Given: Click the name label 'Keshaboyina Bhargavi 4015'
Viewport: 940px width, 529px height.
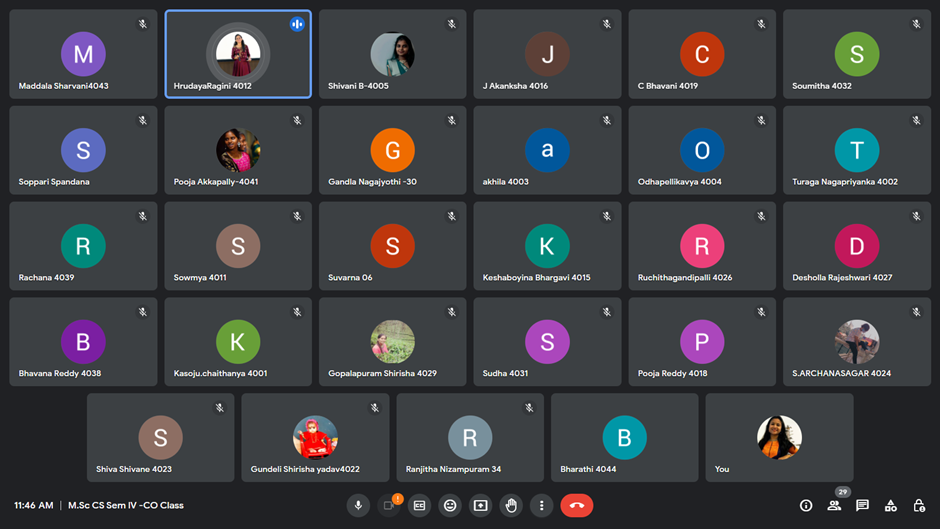Looking at the screenshot, I should pyautogui.click(x=537, y=278).
